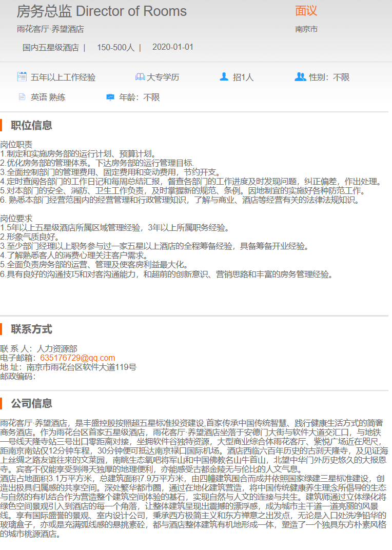Click the document icon next to 英语 熟练
This screenshot has width=392, height=550.
[x=22, y=97]
